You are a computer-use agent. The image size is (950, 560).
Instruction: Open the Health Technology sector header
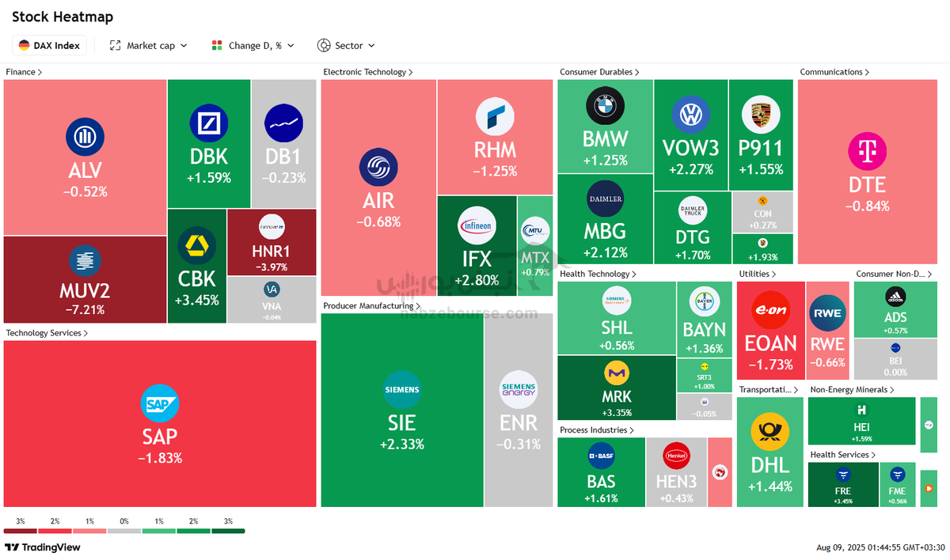(598, 274)
